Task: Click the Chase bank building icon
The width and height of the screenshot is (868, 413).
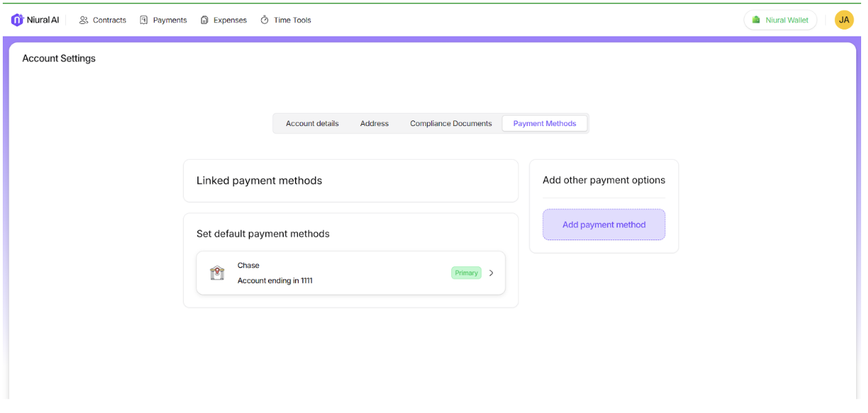Action: click(217, 273)
